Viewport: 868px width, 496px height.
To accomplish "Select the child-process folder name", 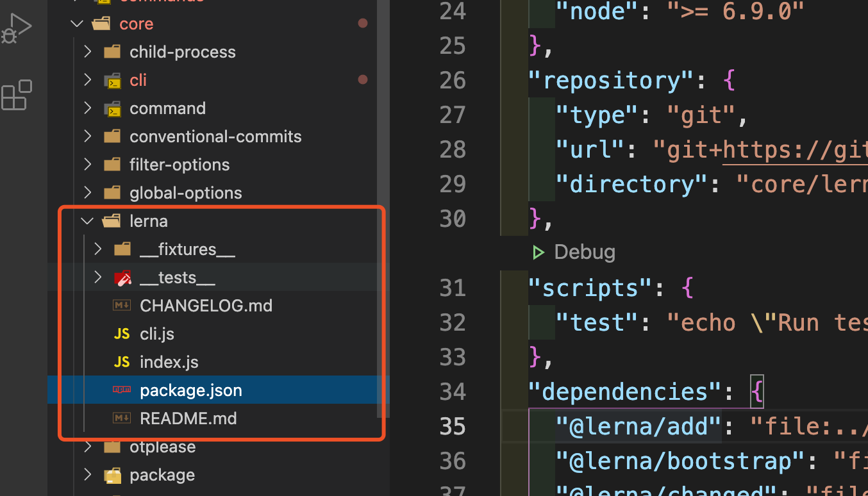I will 183,52.
